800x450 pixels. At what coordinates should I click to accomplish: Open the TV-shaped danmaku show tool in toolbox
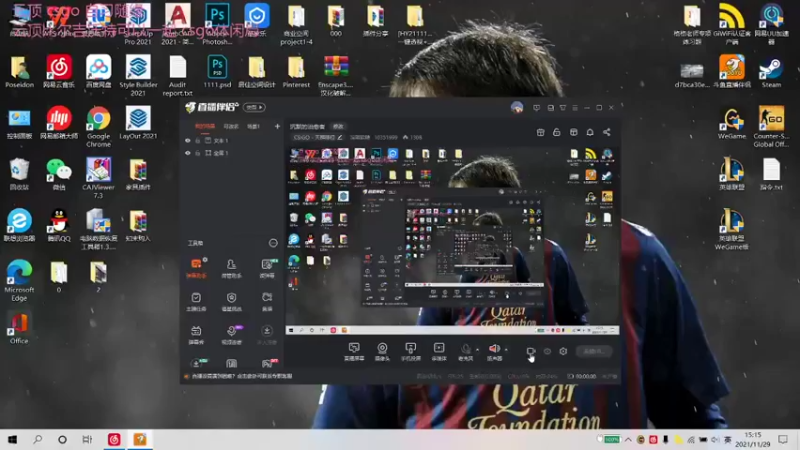(x=196, y=335)
